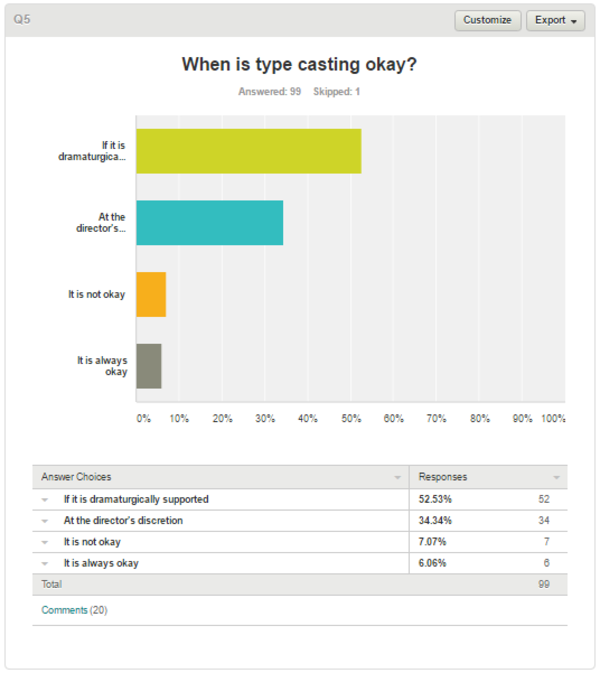Select the teal director's discretion bar

(210, 223)
